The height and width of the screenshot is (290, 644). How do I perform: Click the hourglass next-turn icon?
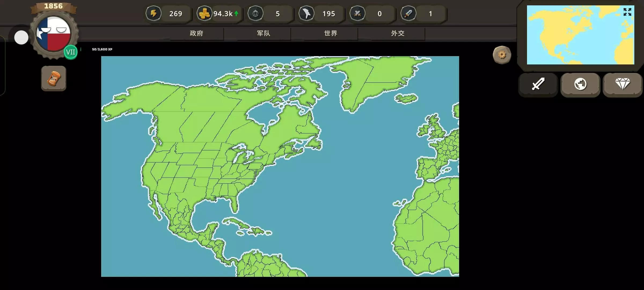coord(54,78)
